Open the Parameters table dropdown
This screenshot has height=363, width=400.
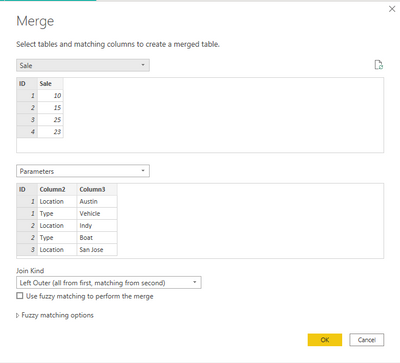click(83, 171)
